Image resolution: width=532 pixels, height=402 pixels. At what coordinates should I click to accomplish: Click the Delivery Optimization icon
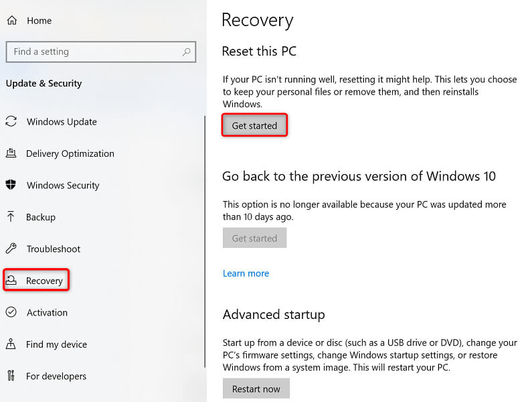pos(11,153)
